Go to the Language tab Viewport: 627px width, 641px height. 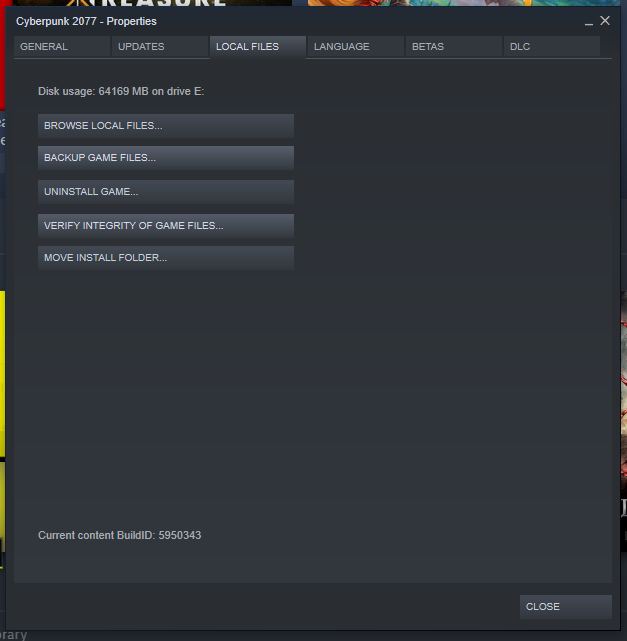pyautogui.click(x=356, y=47)
